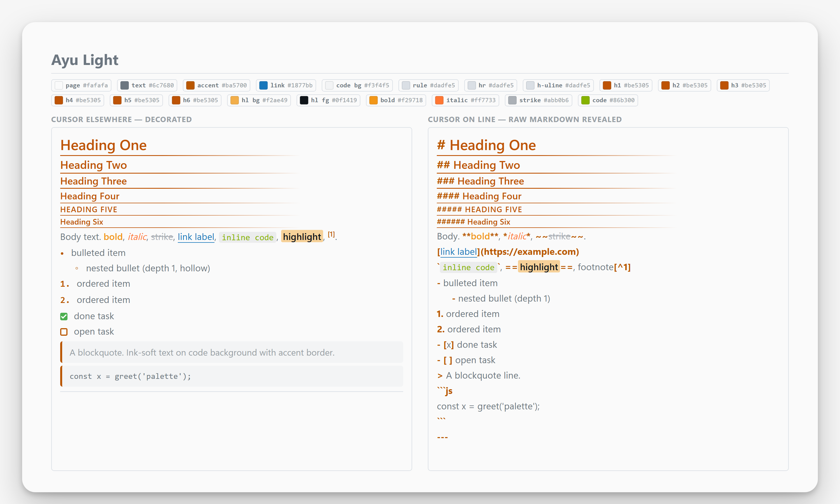Click the h3 #be5305 swatch
The height and width of the screenshot is (504, 840).
click(743, 85)
